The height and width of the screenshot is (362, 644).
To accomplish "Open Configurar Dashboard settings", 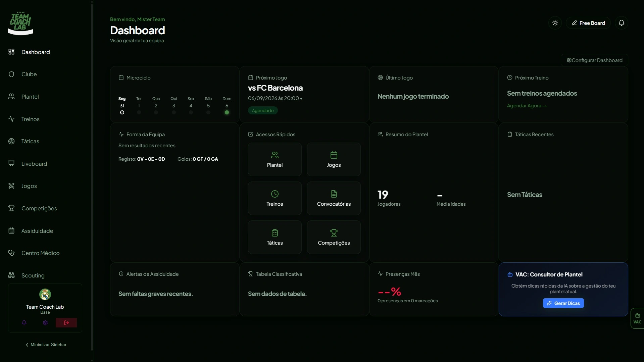I will click(594, 60).
